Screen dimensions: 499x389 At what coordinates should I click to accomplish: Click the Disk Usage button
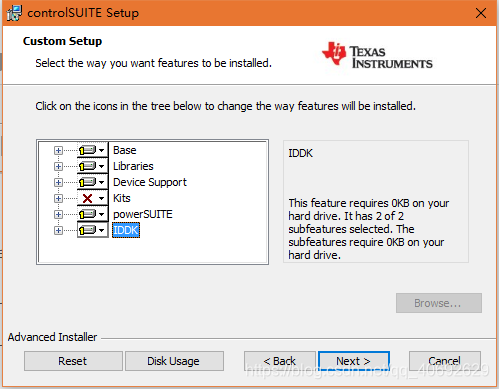[x=174, y=361]
